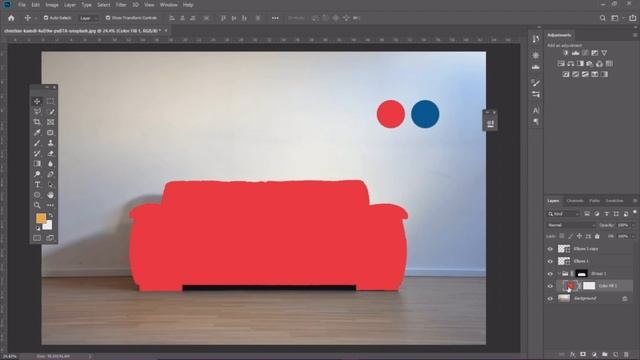The height and width of the screenshot is (360, 640).
Task: Add a Hue/Saturation adjustment
Action: coord(561,64)
